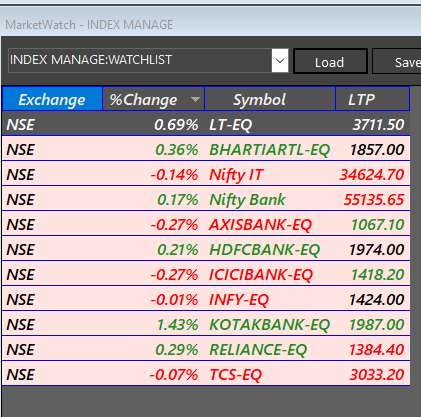The width and height of the screenshot is (421, 417).
Task: Click the LTP value 1067.10
Action: (x=378, y=225)
